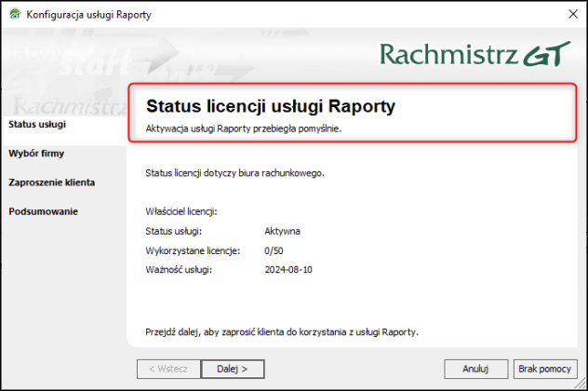Open the Brak pomocy button
Viewport: 588px width, 391px height.
click(545, 370)
